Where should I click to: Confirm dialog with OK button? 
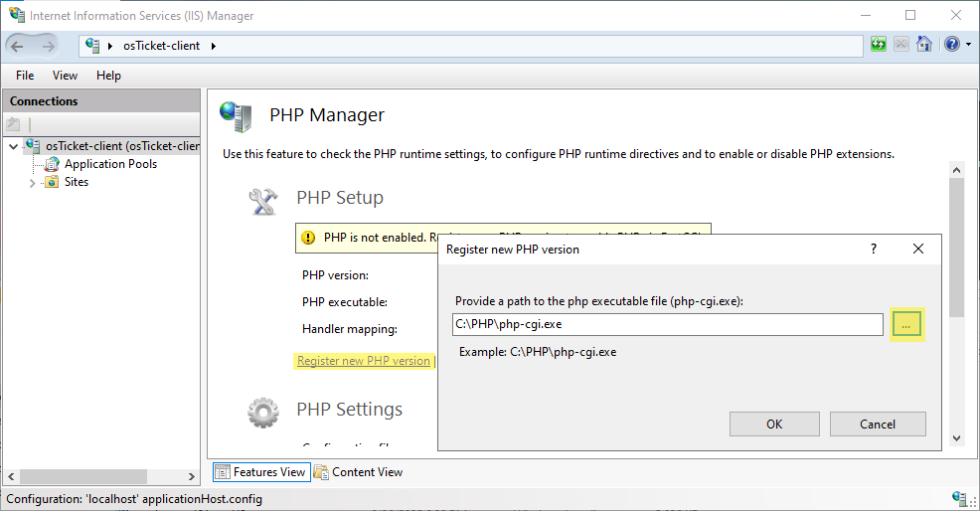[x=774, y=425]
